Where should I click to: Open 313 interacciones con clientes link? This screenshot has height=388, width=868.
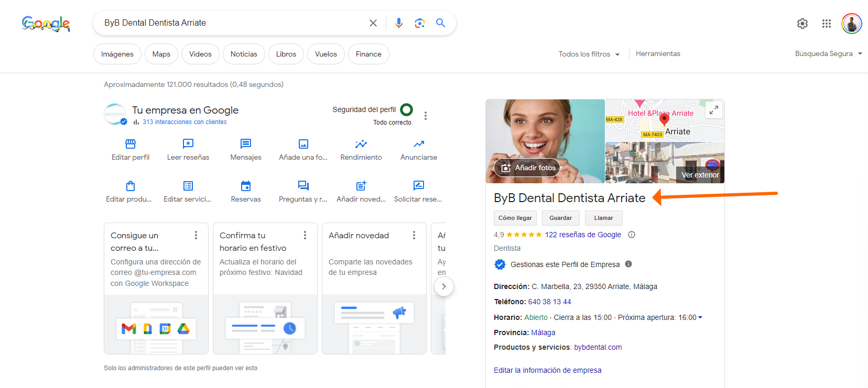point(185,122)
